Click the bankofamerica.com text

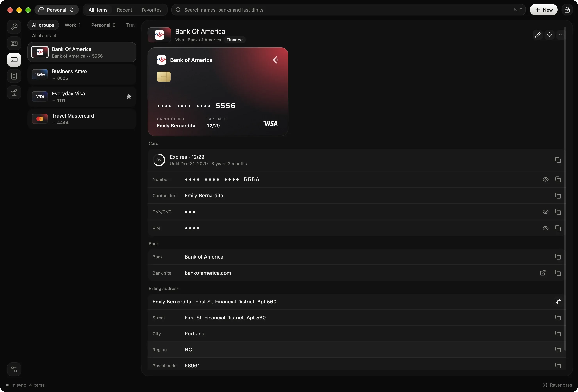pos(208,273)
